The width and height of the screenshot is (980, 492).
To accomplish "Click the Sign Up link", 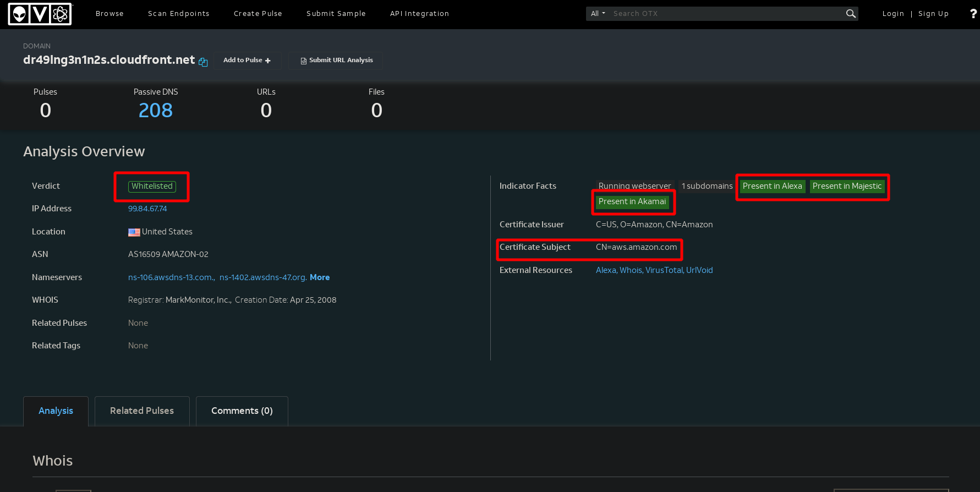I will tap(933, 14).
